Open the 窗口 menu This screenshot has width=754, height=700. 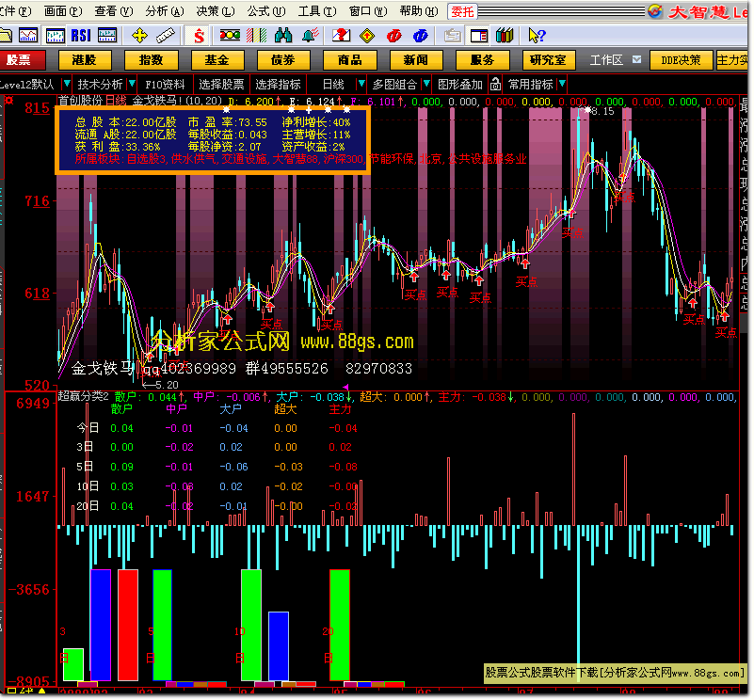tap(368, 11)
